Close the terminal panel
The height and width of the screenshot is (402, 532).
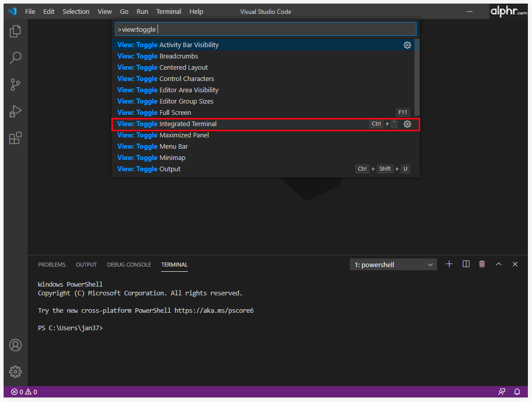[x=515, y=264]
